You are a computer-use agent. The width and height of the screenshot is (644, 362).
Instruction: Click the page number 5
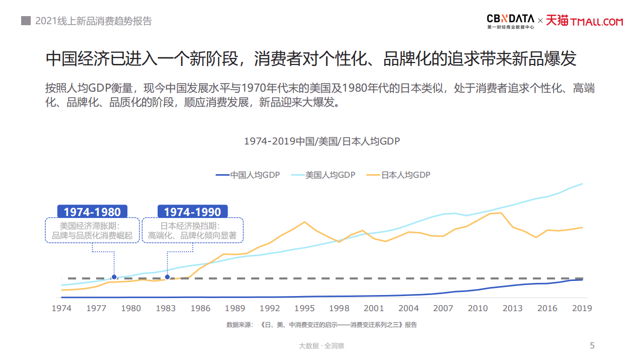tap(591, 346)
